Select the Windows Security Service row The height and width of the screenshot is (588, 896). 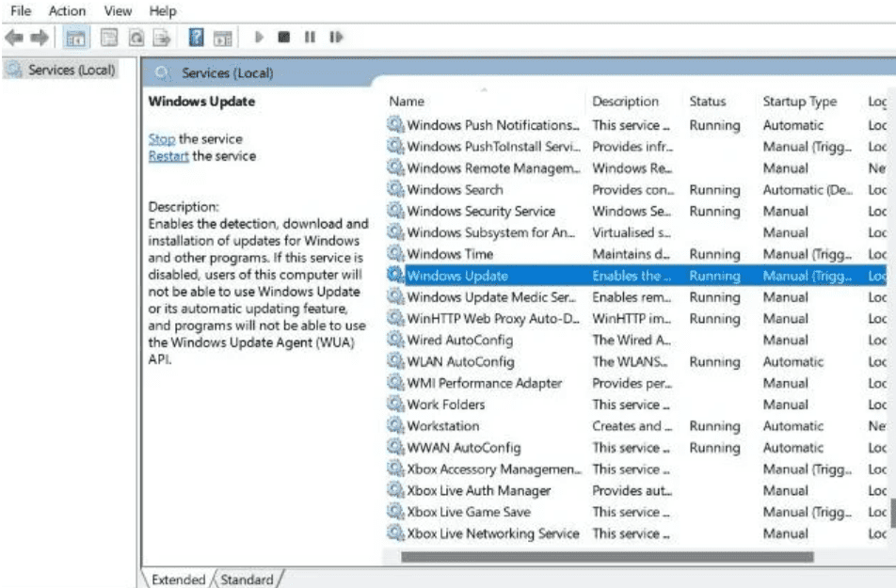636,211
